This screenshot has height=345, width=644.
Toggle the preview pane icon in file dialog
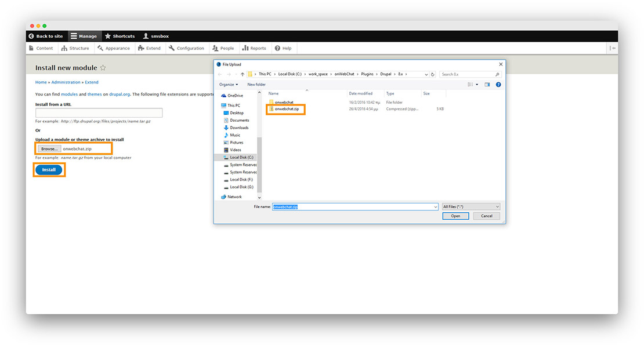[487, 85]
